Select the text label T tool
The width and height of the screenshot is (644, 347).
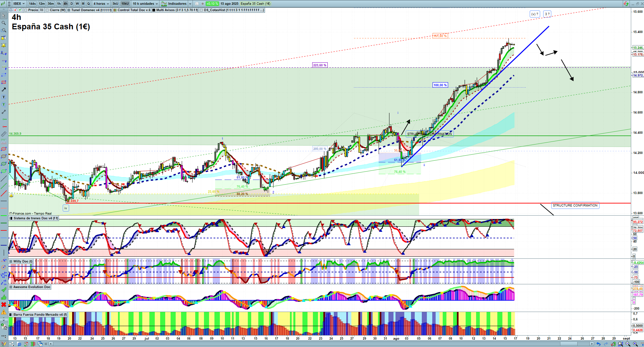point(4,97)
